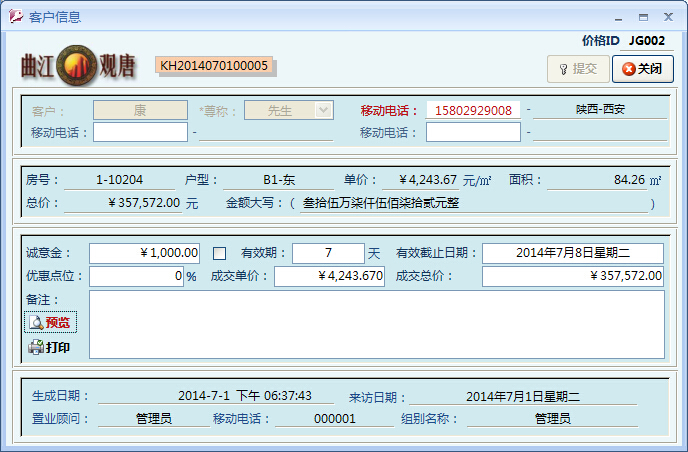
Task: Click the 提交 submit button
Action: 578,69
